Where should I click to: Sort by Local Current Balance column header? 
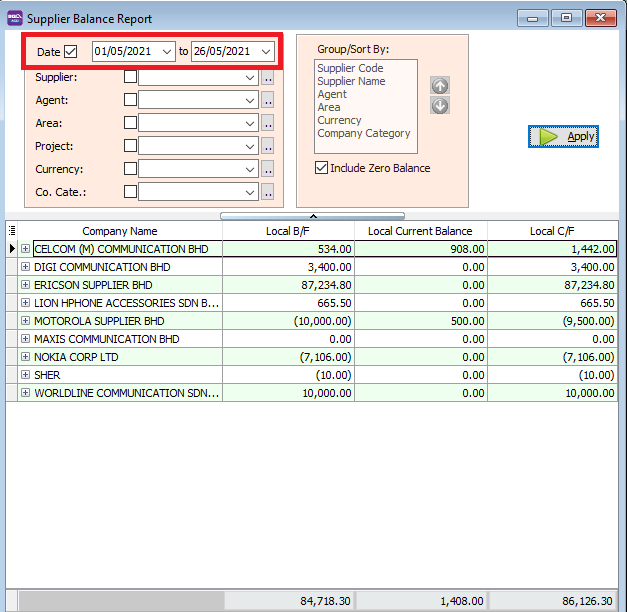pyautogui.click(x=420, y=231)
